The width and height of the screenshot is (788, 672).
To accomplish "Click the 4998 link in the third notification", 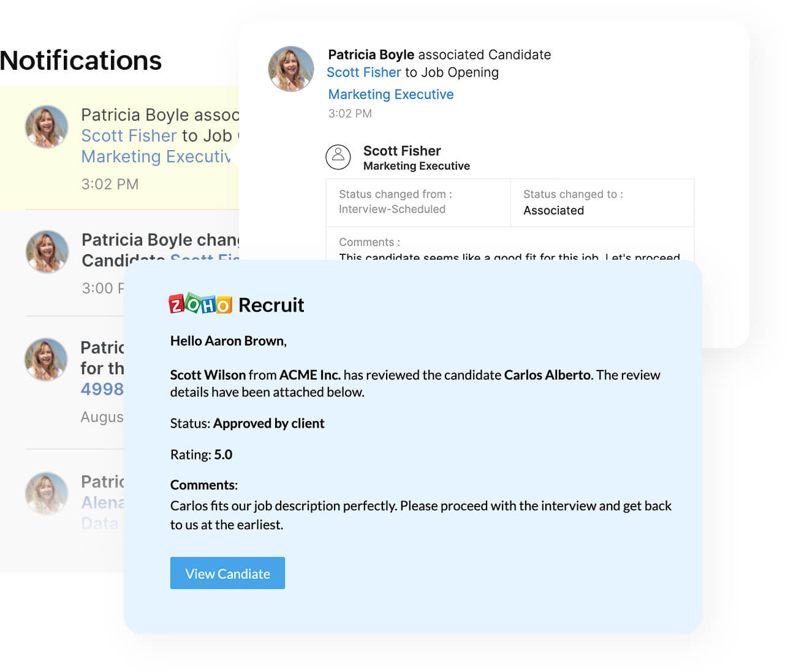I will pyautogui.click(x=102, y=389).
